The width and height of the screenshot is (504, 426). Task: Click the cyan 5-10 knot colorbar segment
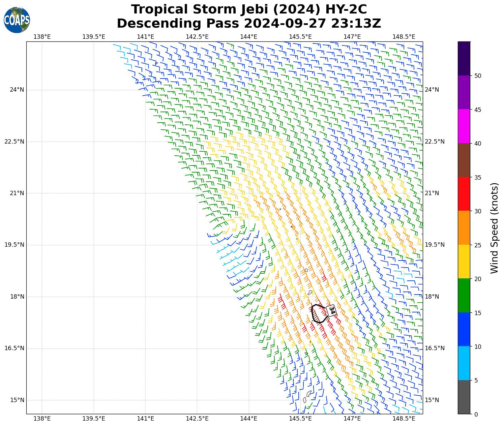click(464, 363)
